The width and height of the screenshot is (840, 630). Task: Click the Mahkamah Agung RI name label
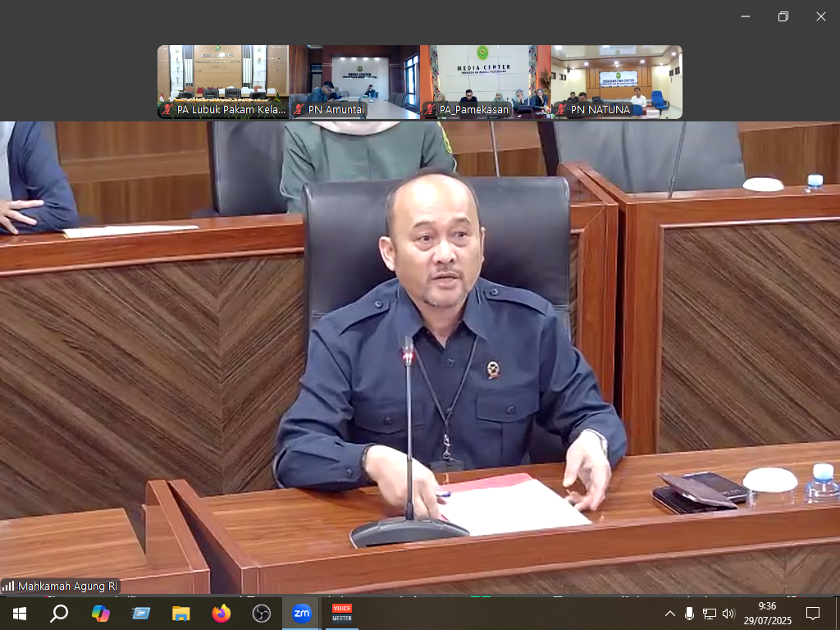coord(66,586)
